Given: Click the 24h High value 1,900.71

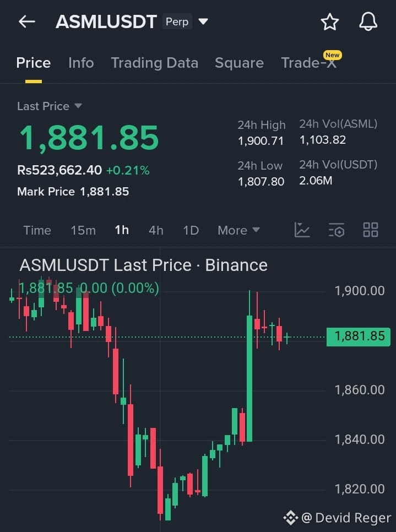Looking at the screenshot, I should coord(261,141).
